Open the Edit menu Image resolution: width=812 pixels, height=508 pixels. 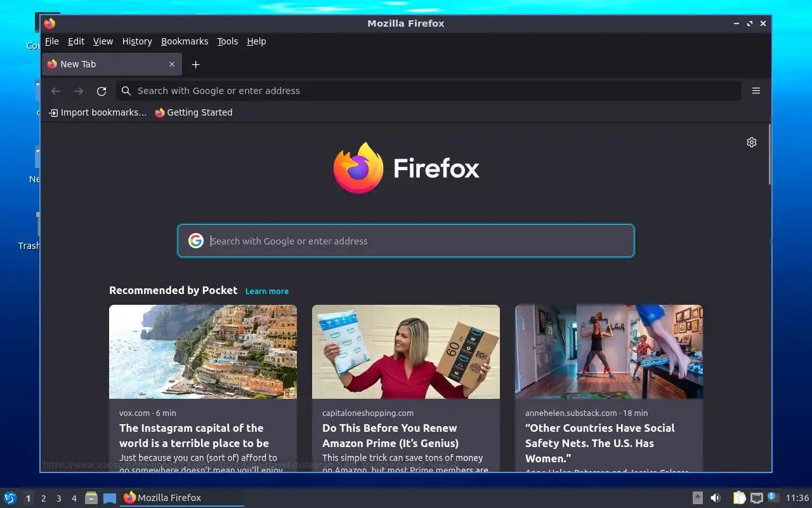76,41
